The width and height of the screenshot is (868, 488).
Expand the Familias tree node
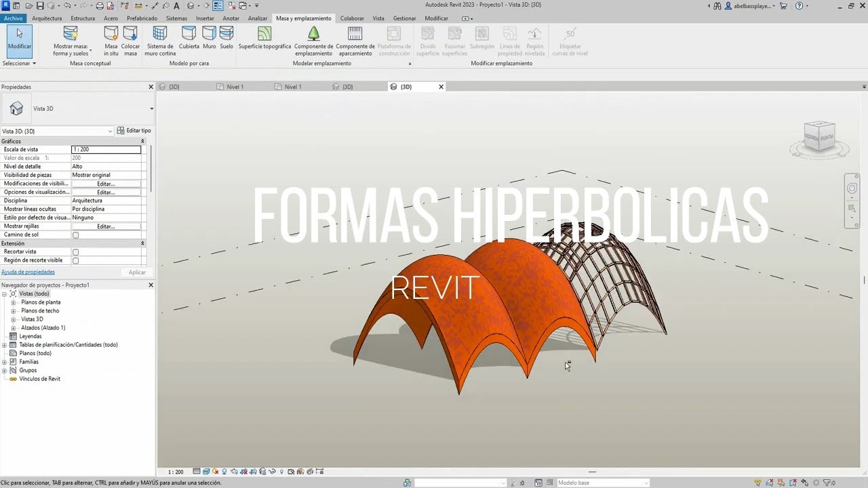[5, 362]
